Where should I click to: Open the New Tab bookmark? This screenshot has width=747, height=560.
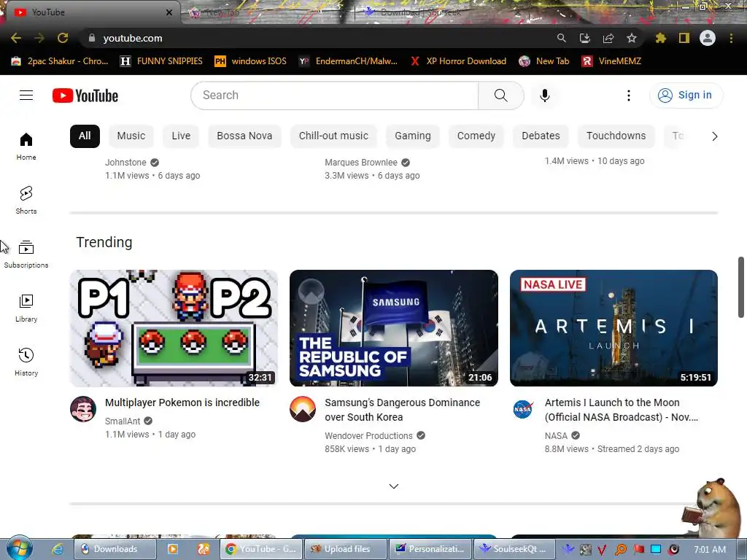pos(544,61)
